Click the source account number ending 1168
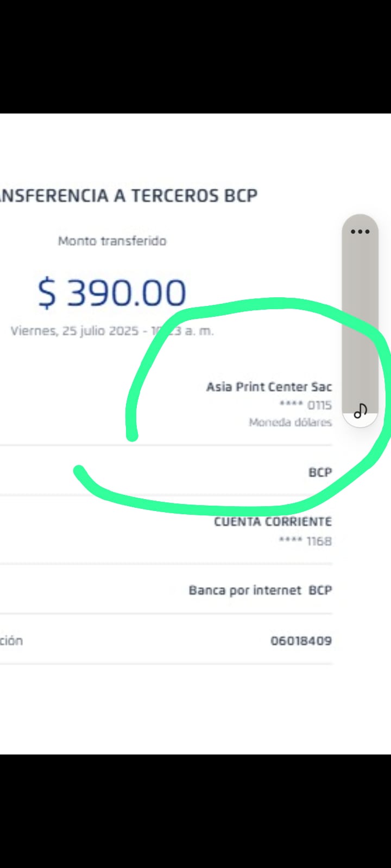 click(x=305, y=541)
